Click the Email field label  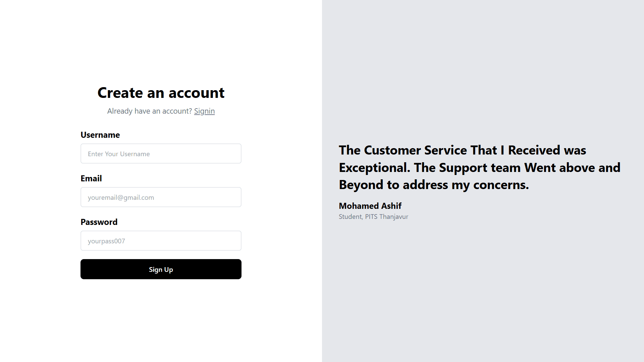(91, 178)
